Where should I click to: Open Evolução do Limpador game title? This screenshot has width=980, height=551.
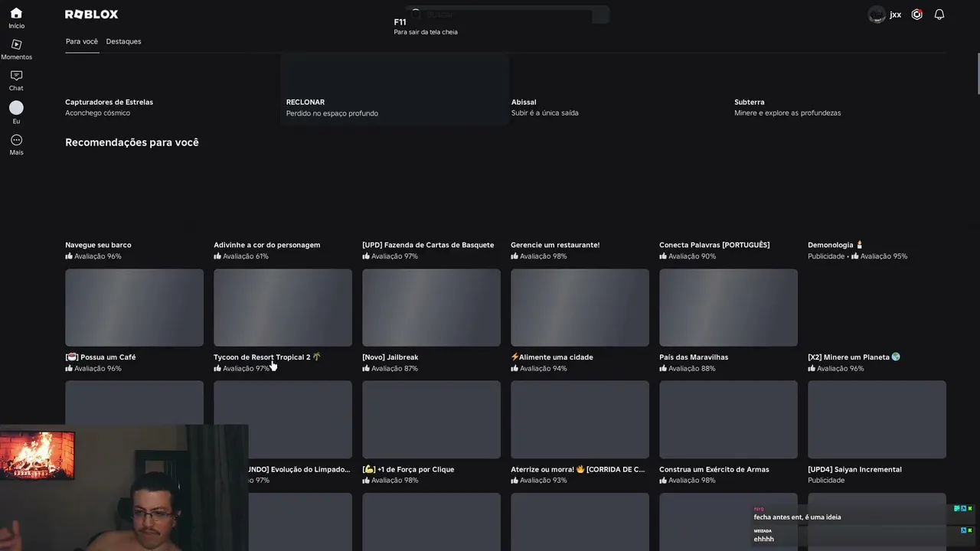[299, 470]
